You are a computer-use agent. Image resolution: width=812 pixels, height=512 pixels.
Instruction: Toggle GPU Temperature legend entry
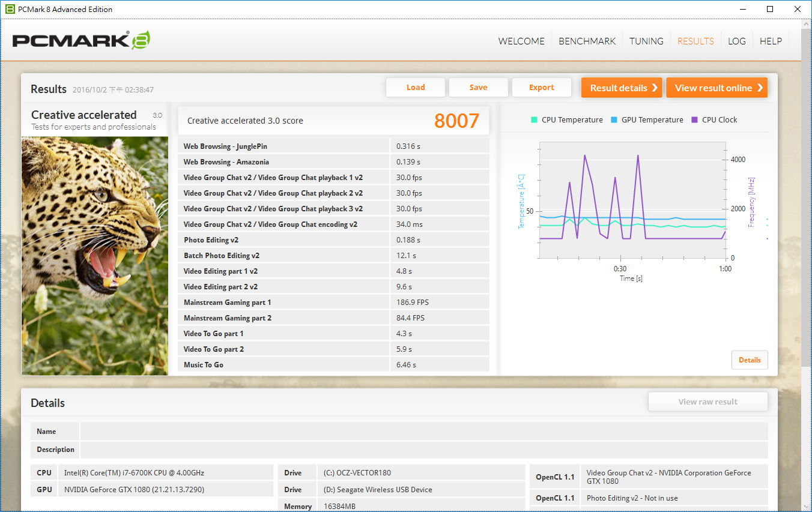tap(647, 119)
